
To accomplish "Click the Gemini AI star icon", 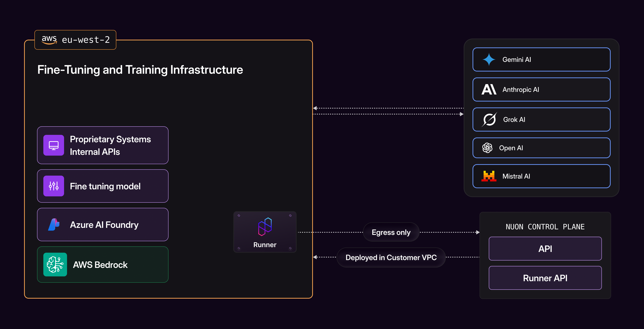I will (x=489, y=59).
